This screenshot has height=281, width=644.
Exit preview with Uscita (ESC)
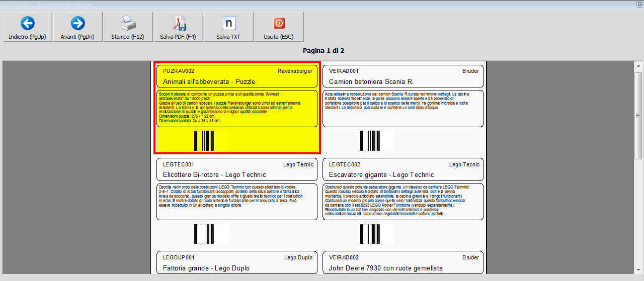pyautogui.click(x=279, y=27)
